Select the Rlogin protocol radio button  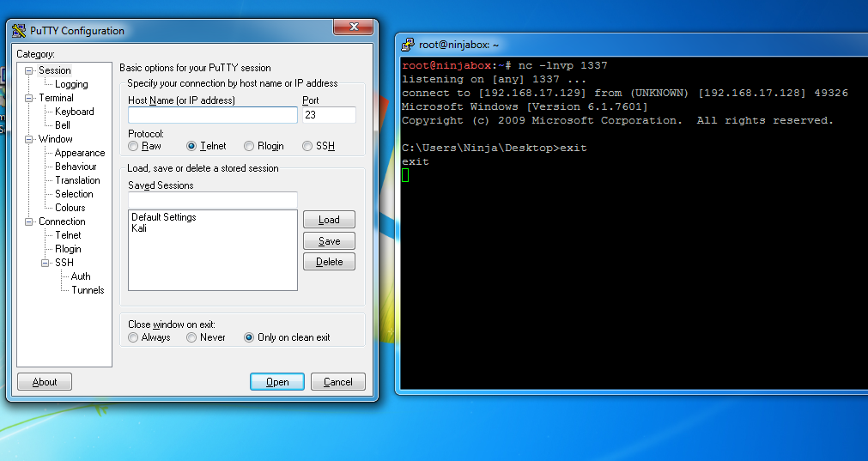[x=249, y=146]
